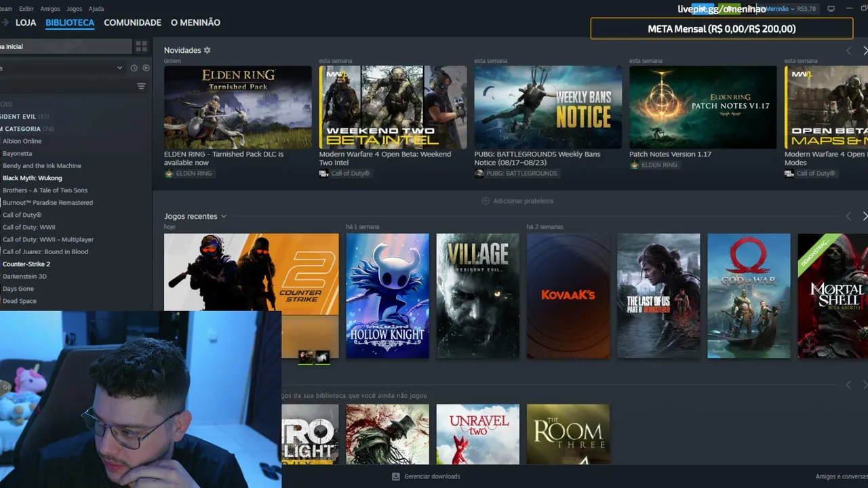868x488 pixels.
Task: Click the Adicionar prateleira button
Action: point(517,201)
